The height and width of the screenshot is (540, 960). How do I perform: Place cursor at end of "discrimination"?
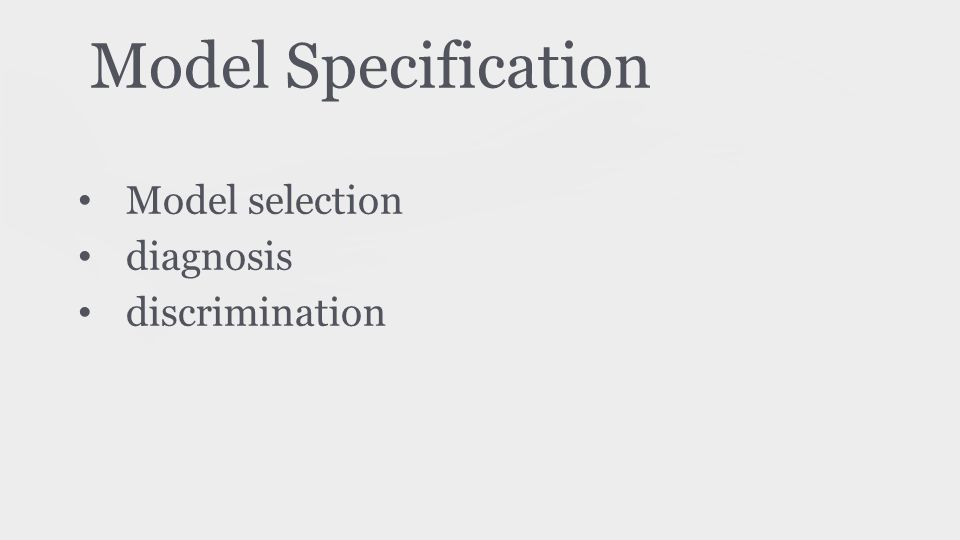[x=386, y=312]
